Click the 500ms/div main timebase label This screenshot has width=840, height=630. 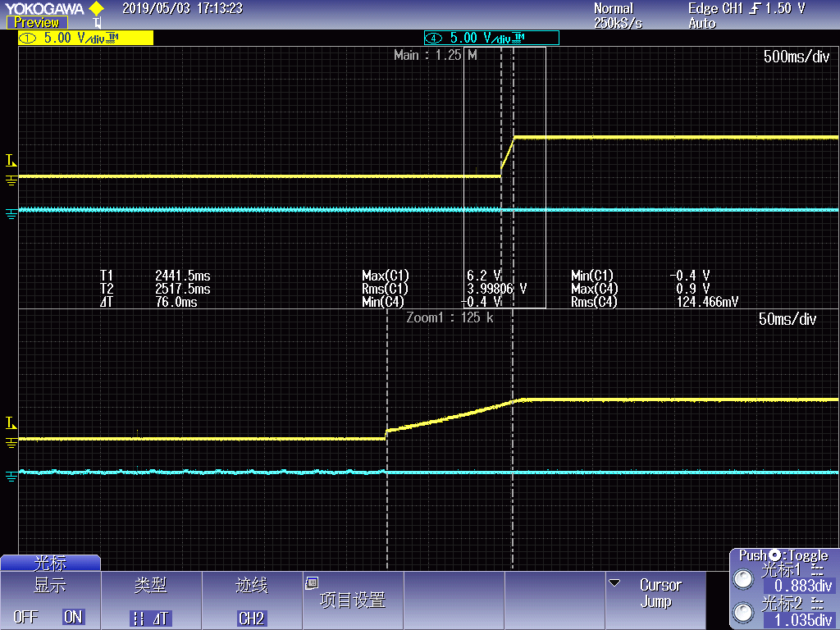(x=796, y=57)
